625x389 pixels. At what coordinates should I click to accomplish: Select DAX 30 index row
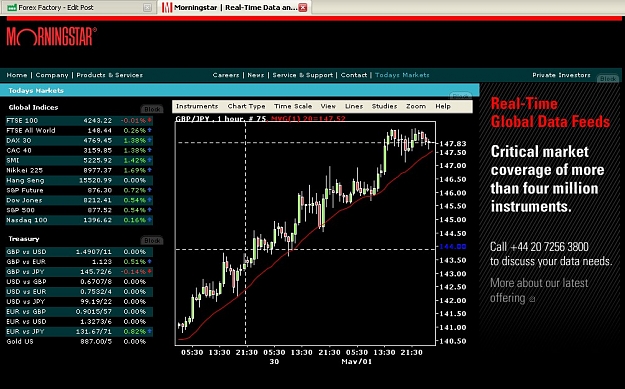tap(79, 140)
